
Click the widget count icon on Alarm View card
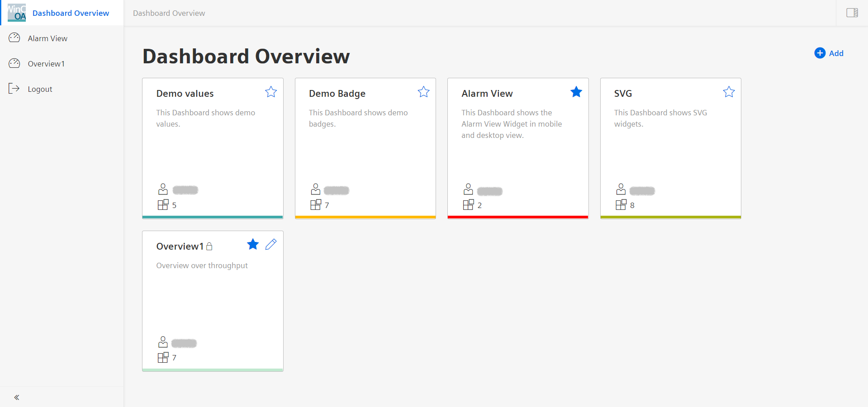click(x=468, y=205)
